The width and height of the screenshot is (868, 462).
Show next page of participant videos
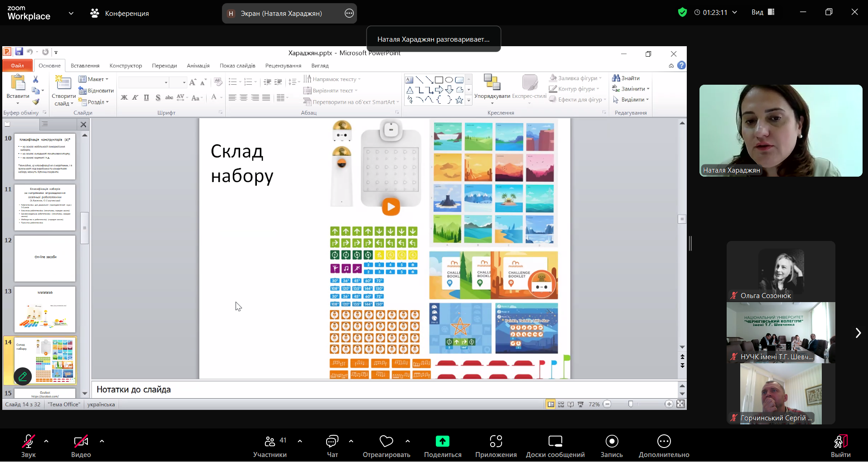coord(858,333)
